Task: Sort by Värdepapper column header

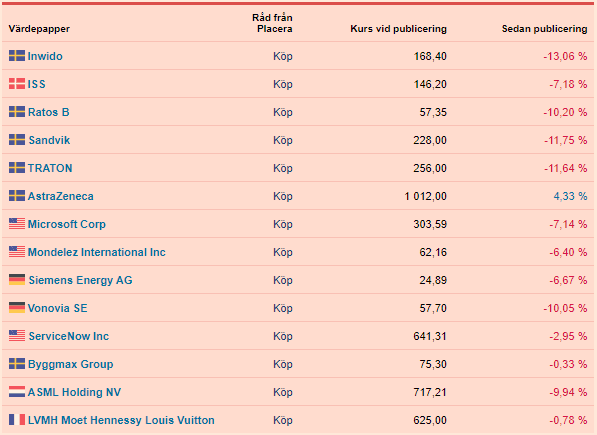Action: click(39, 29)
